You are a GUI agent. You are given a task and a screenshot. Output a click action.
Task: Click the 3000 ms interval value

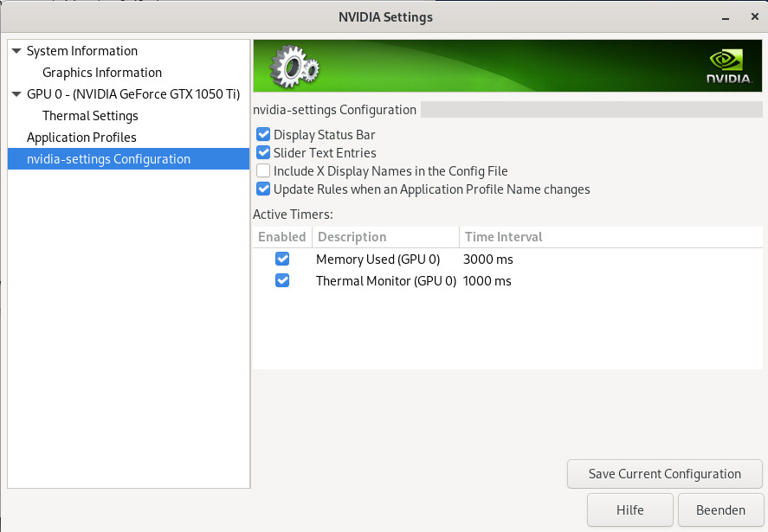pos(487,260)
